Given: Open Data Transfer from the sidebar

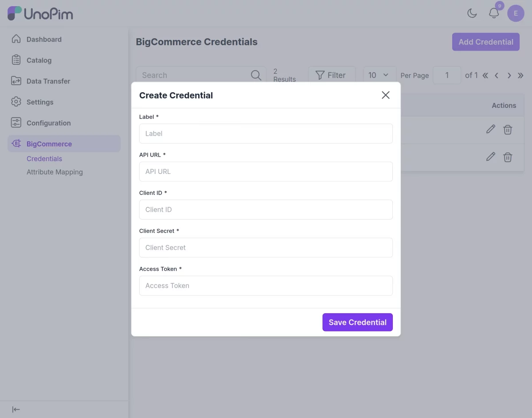Looking at the screenshot, I should [16, 81].
